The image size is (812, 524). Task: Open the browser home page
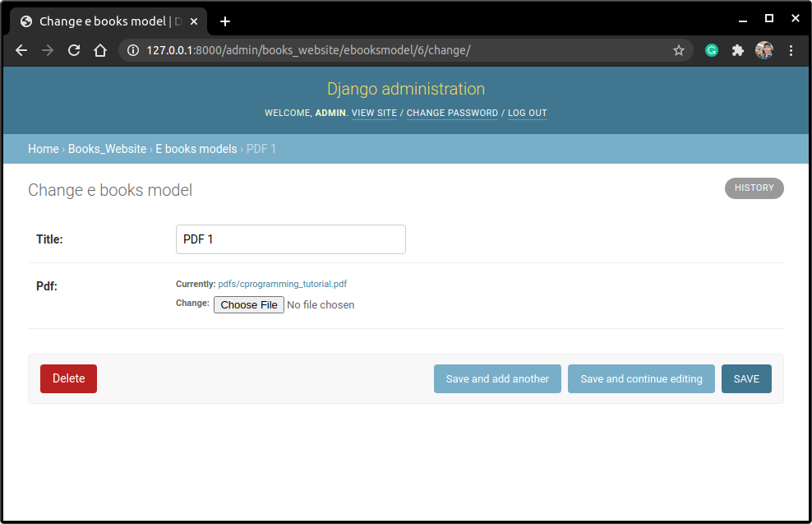[100, 50]
